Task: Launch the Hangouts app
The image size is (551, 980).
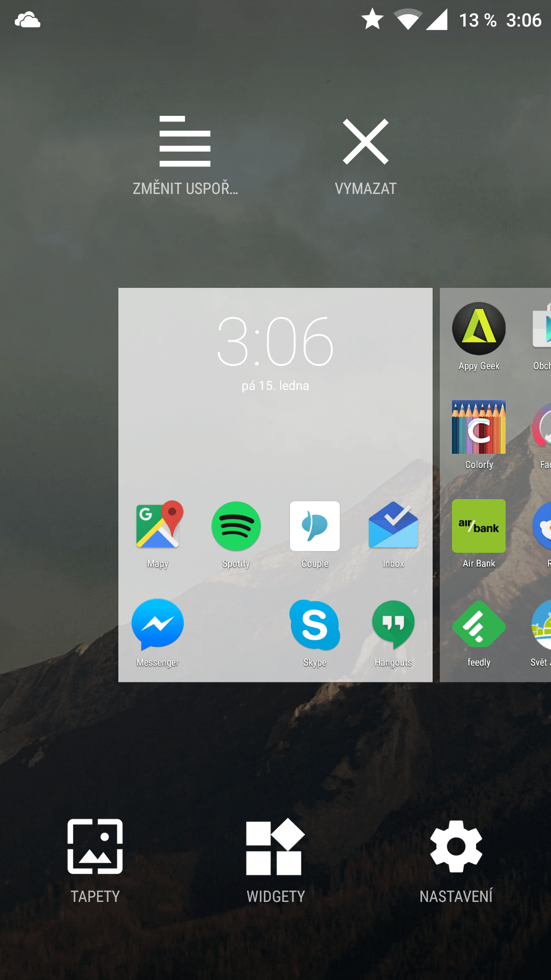Action: [393, 626]
